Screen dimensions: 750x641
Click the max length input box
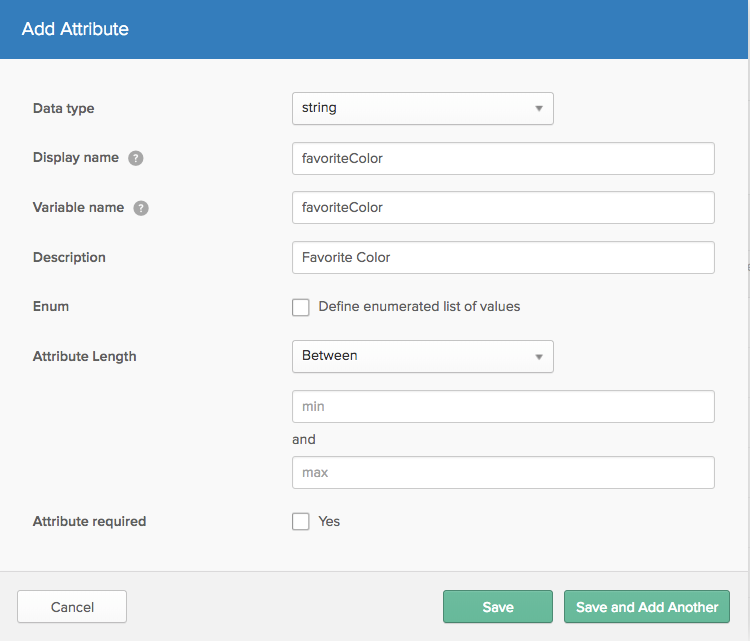point(503,472)
